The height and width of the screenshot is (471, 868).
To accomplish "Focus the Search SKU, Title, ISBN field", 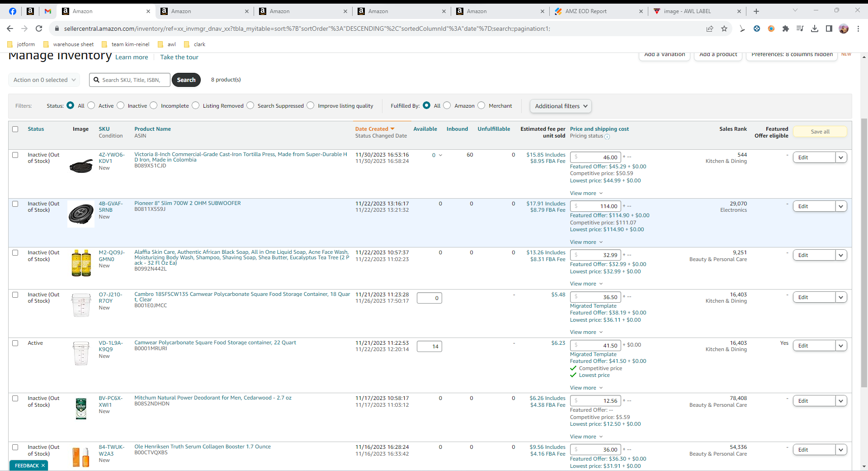I will [130, 80].
